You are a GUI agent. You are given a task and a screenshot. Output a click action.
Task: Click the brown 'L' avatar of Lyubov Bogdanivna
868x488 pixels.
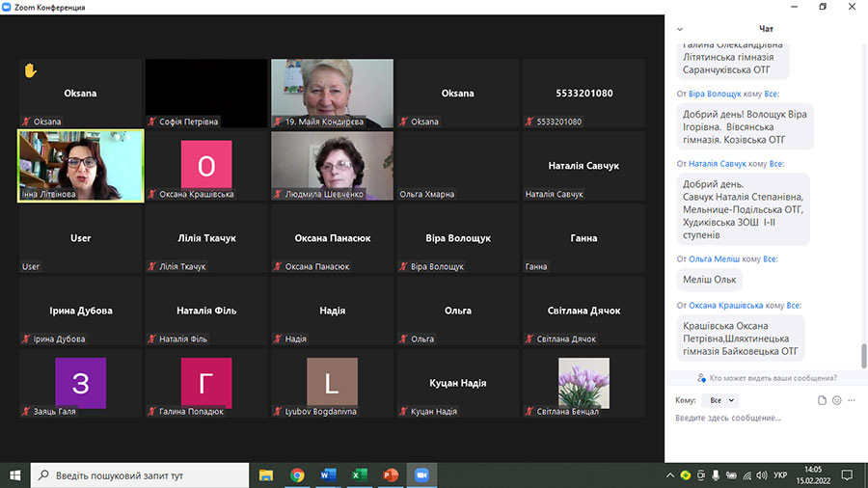(x=332, y=381)
